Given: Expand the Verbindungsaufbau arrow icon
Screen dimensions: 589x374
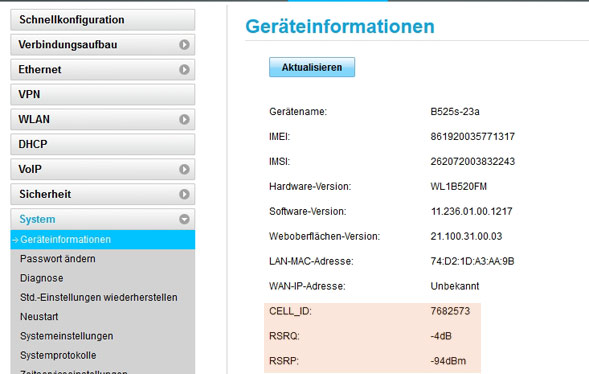Looking at the screenshot, I should 184,45.
